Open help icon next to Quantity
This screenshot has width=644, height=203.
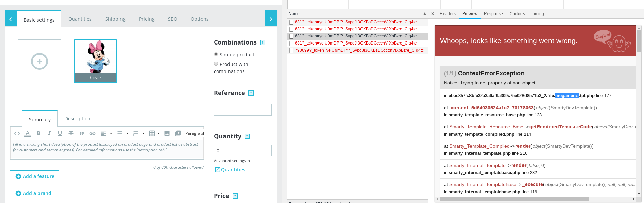[247, 136]
